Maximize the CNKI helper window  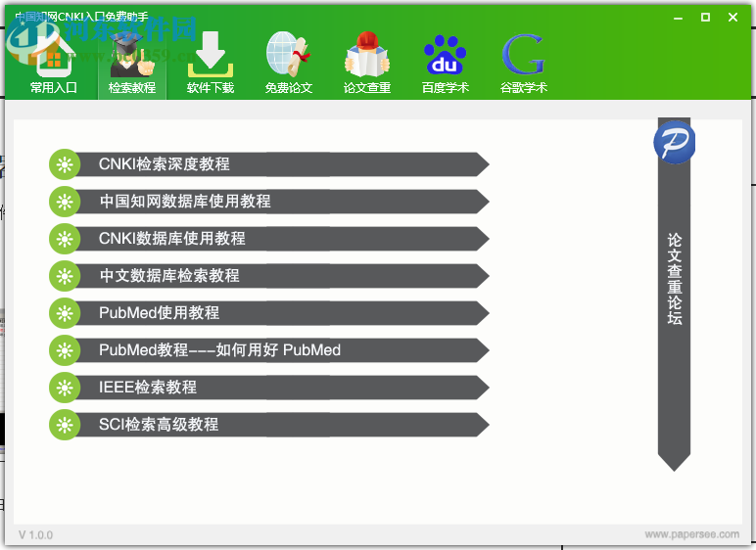pyautogui.click(x=705, y=18)
